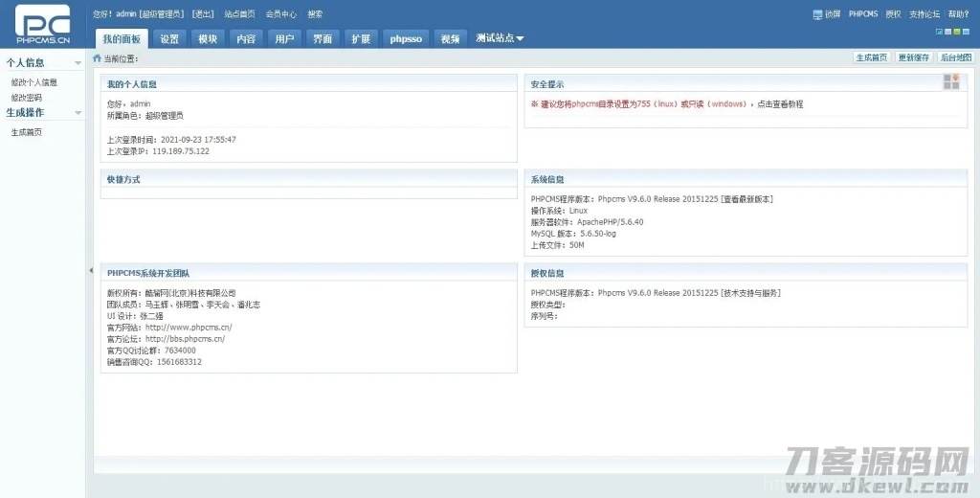Open the 内容 tab
Image resolution: width=980 pixels, height=498 pixels.
(x=246, y=39)
